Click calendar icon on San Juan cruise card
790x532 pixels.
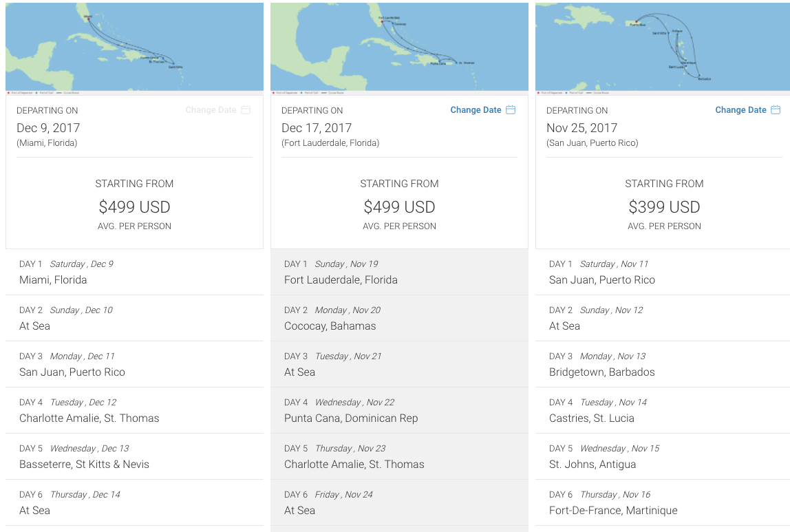tap(776, 110)
